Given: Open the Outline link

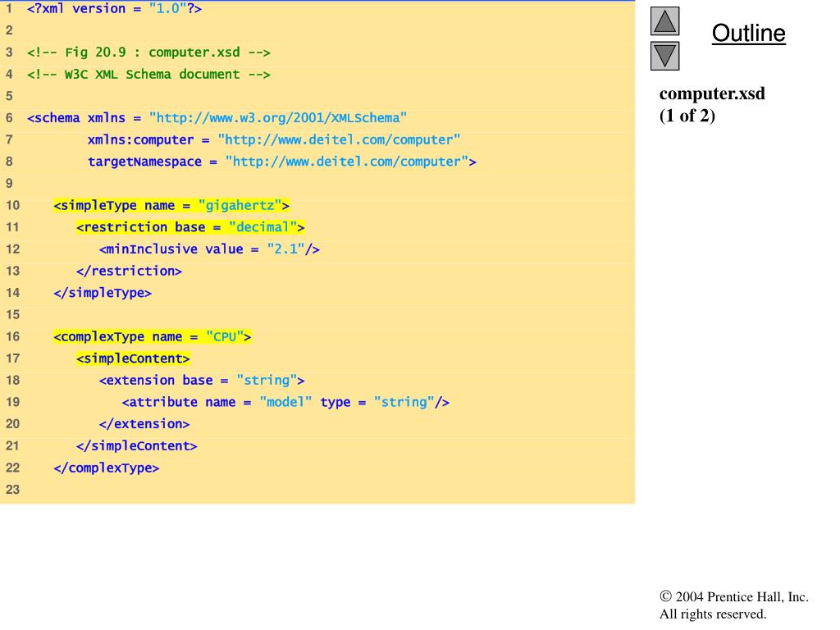Looking at the screenshot, I should (748, 33).
